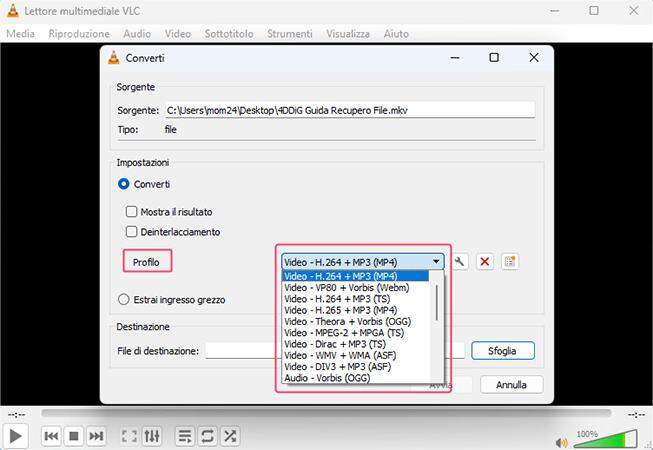Skip to previous media track
Viewport: 653px width, 450px height.
(x=51, y=436)
